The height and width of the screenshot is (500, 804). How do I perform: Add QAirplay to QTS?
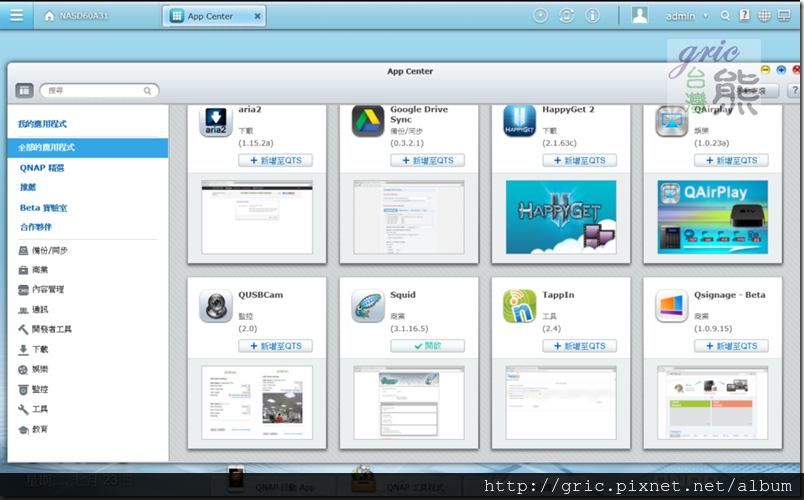point(731,161)
